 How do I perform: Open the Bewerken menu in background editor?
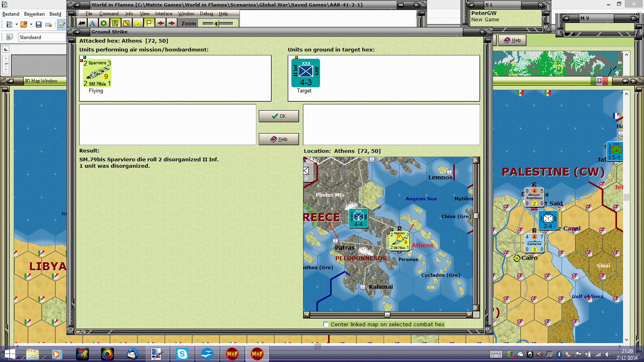point(35,14)
